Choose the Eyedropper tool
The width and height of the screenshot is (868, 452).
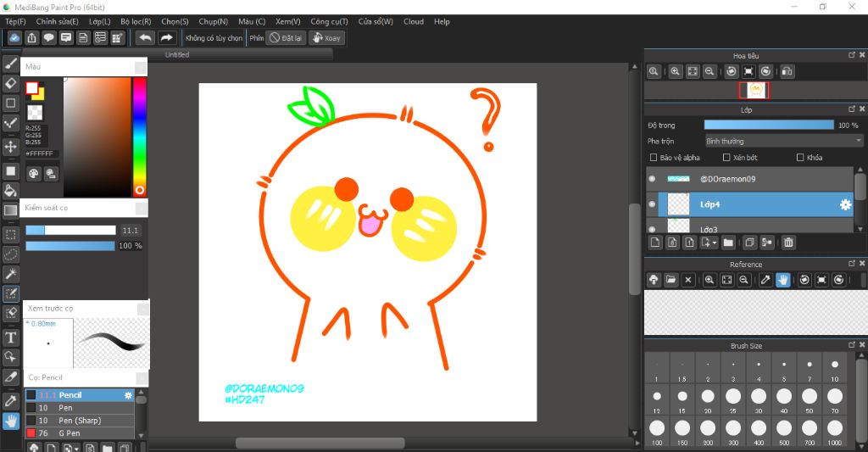(x=11, y=400)
